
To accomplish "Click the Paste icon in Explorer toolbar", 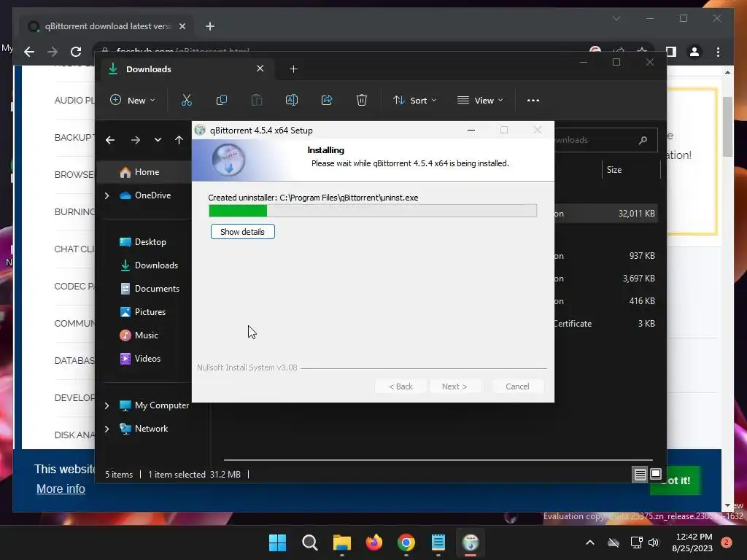I will coord(256,100).
